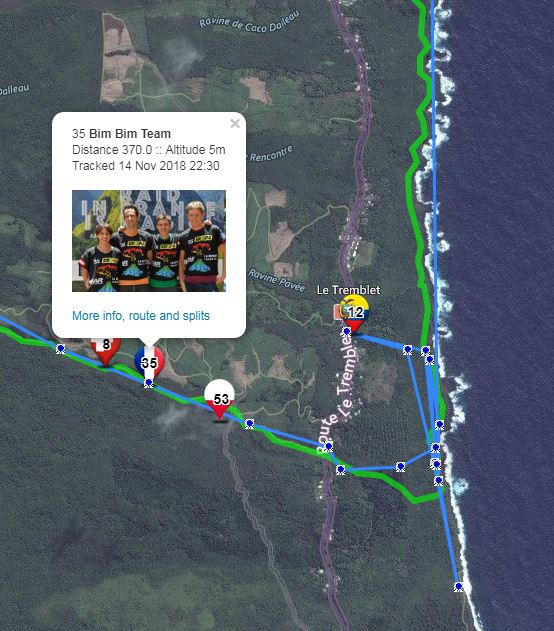The width and height of the screenshot is (554, 631).
Task: Click checkpoint marker on Route Le Tremblet
Action: (329, 446)
